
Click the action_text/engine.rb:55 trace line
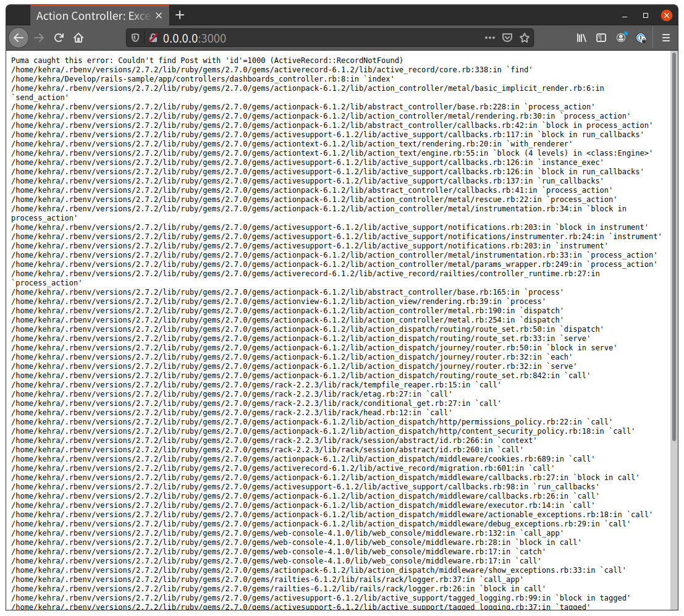332,153
